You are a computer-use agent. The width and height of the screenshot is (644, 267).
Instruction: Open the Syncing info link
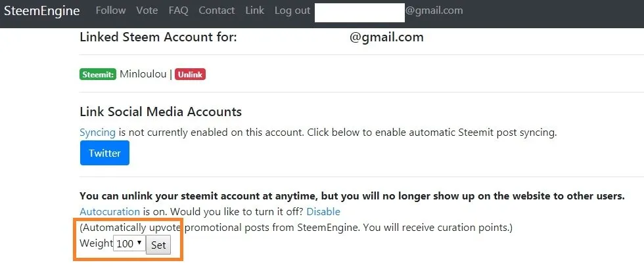98,133
